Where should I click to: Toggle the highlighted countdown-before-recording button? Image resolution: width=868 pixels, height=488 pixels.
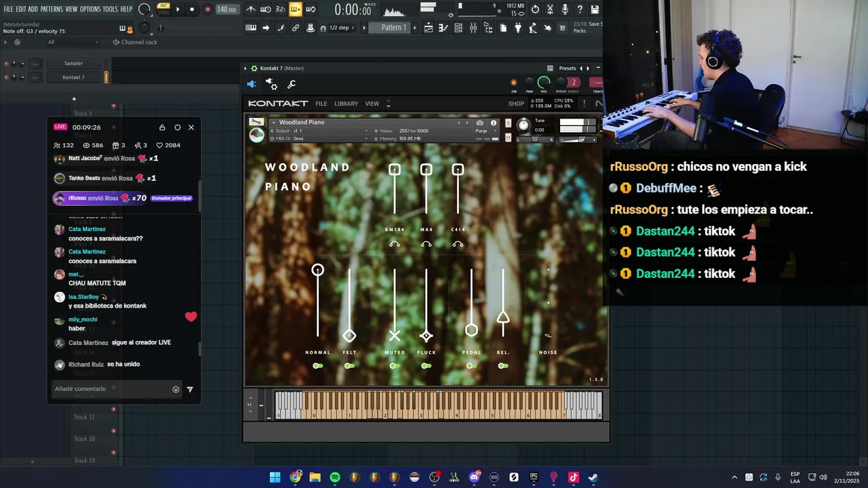tap(296, 9)
